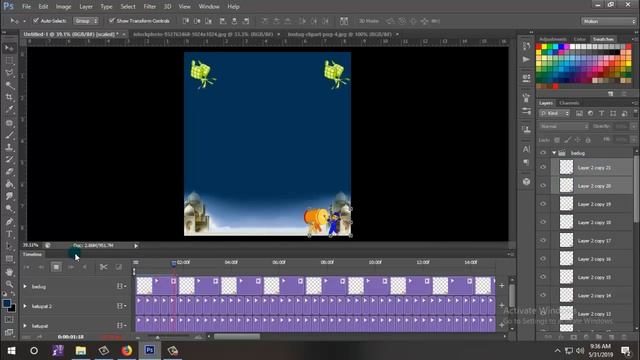The image size is (640, 360).
Task: Add media to bedug track plus button
Action: 502,286
